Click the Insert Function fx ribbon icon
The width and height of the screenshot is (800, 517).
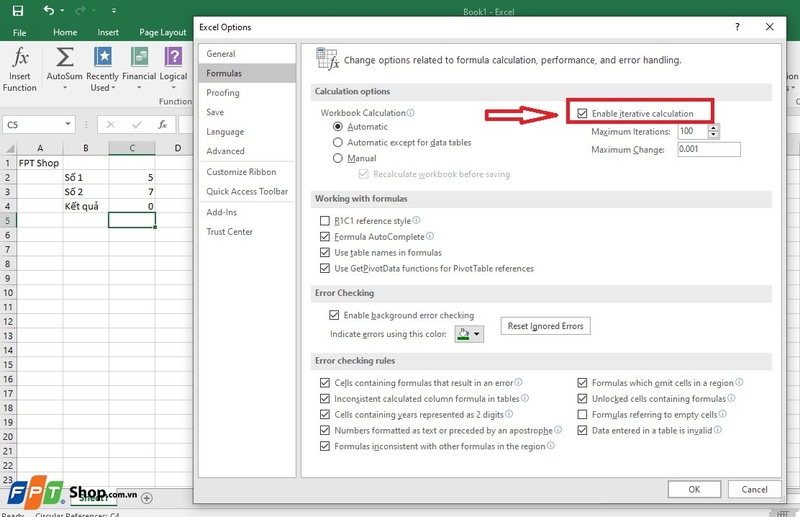point(20,57)
